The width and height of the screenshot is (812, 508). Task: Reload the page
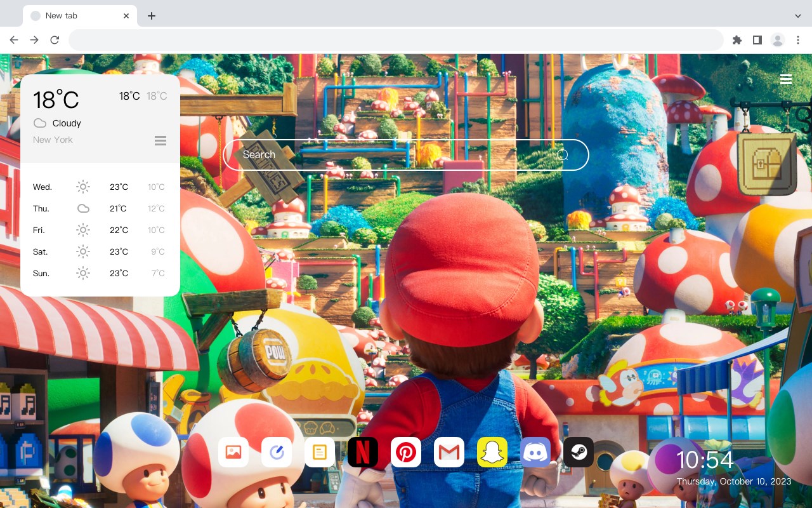(55, 40)
